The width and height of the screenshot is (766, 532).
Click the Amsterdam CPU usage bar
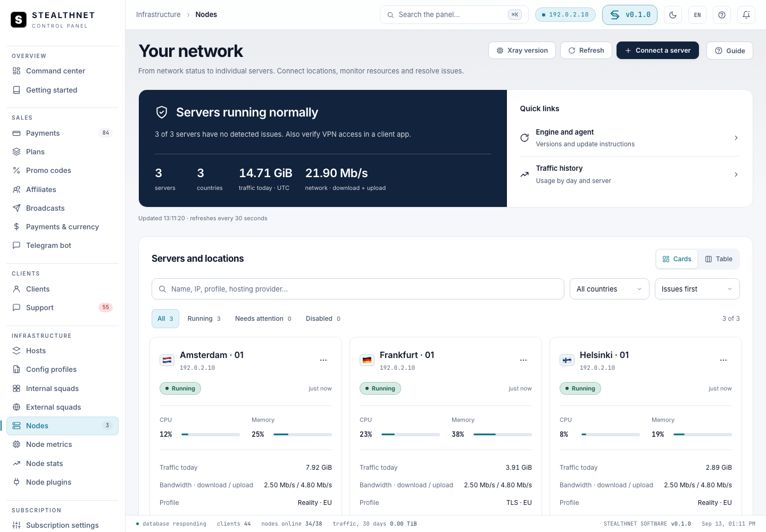pyautogui.click(x=211, y=435)
